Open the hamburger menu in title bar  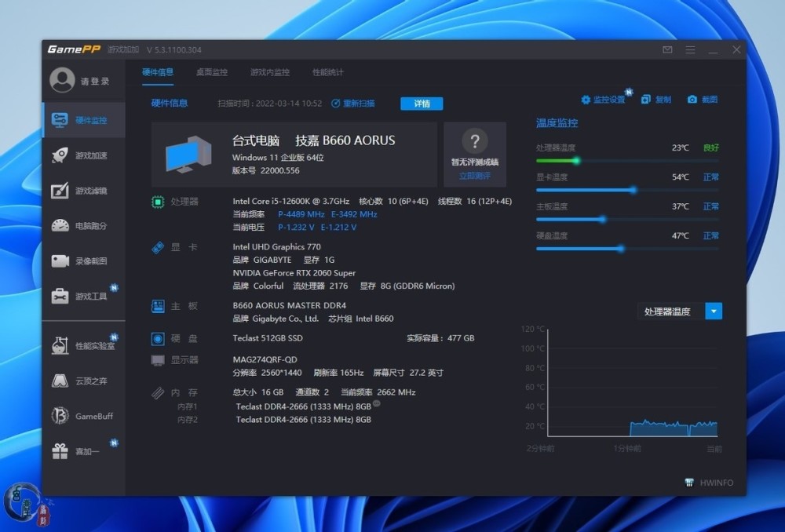tap(690, 49)
